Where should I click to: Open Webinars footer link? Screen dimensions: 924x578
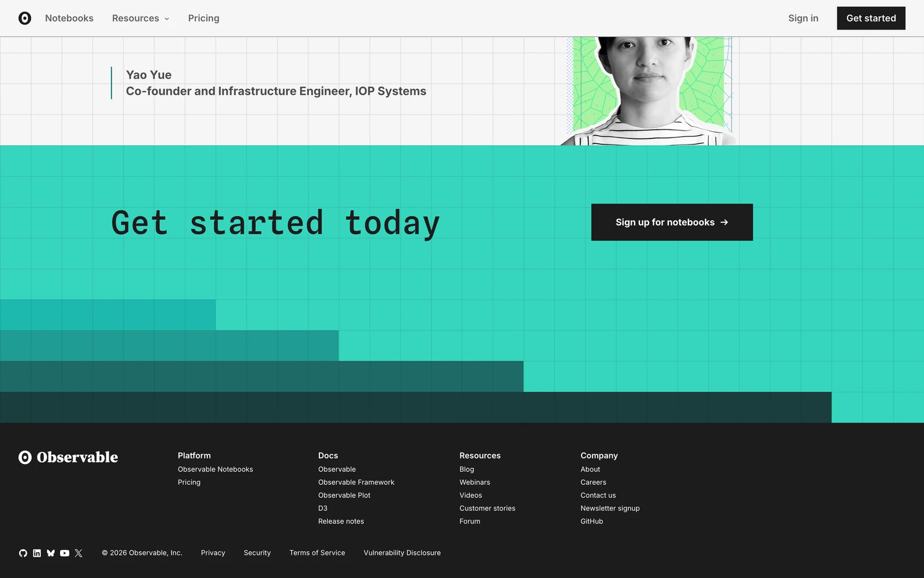click(x=475, y=482)
